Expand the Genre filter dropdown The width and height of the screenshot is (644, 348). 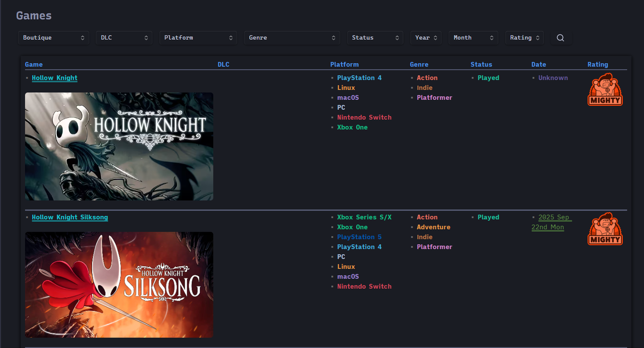click(x=292, y=38)
